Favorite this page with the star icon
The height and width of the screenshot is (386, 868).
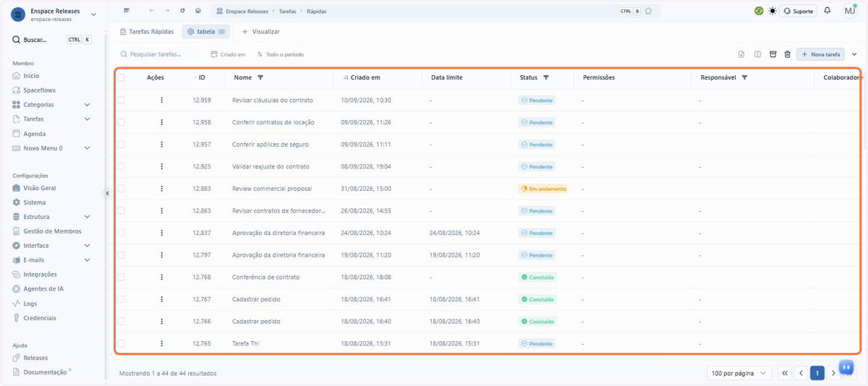point(648,11)
